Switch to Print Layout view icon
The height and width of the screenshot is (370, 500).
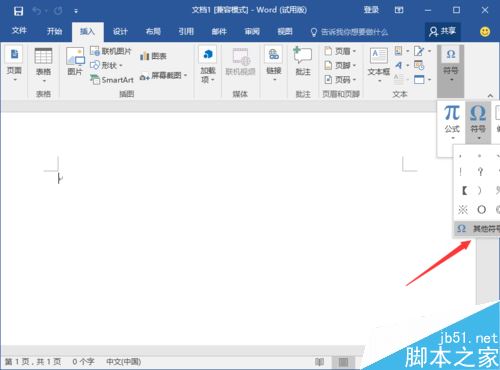[x=343, y=362]
